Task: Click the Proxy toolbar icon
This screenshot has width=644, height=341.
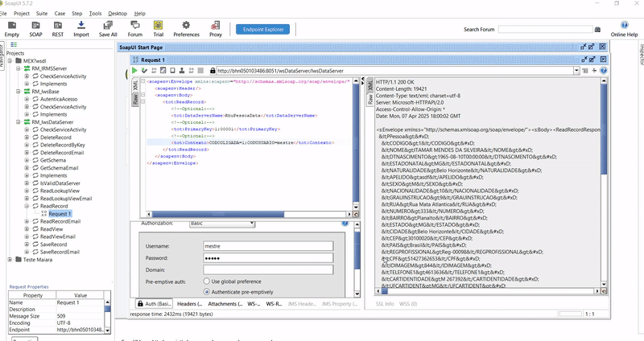Action: pyautogui.click(x=216, y=29)
